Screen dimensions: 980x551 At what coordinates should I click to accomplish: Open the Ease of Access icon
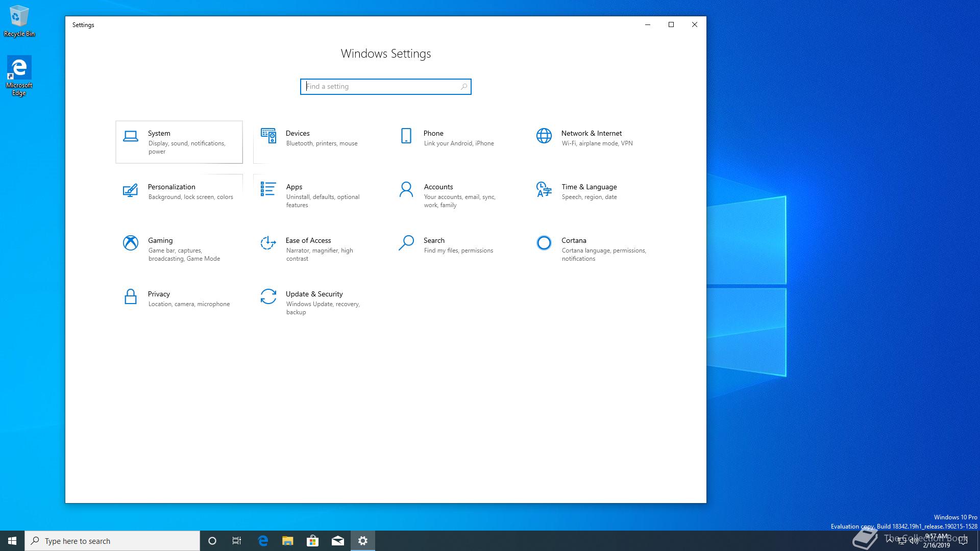[x=268, y=243]
